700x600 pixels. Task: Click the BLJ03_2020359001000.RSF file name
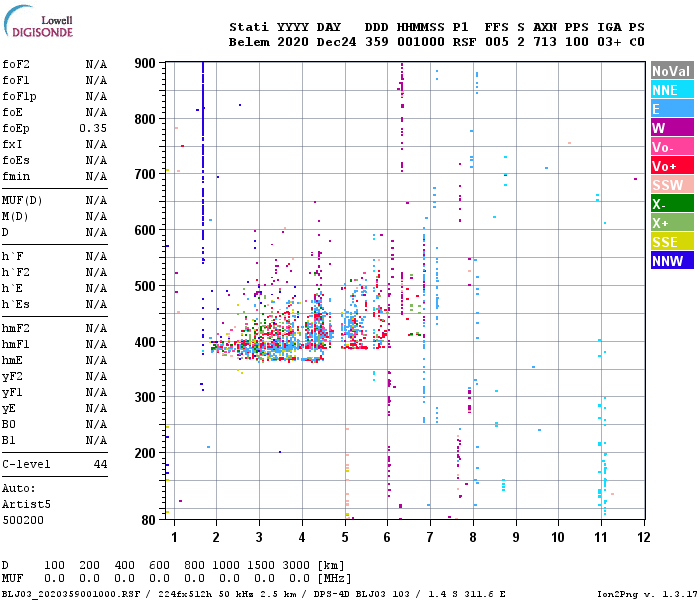point(71,594)
